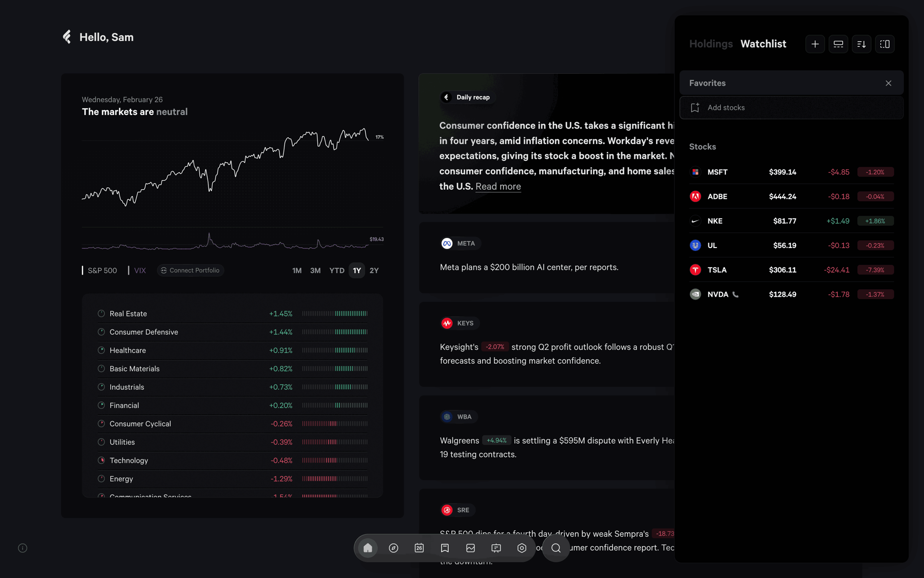
Task: Select the 1M chart range
Action: [297, 270]
